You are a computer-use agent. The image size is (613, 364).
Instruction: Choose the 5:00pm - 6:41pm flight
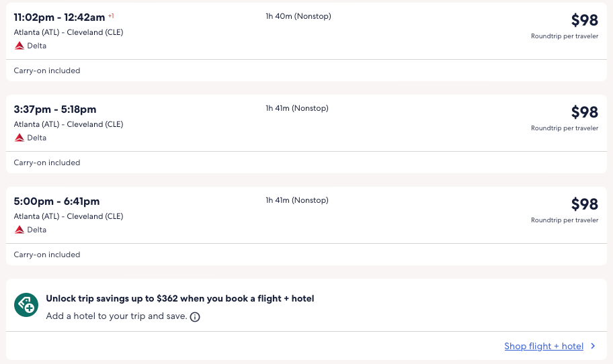[56, 201]
